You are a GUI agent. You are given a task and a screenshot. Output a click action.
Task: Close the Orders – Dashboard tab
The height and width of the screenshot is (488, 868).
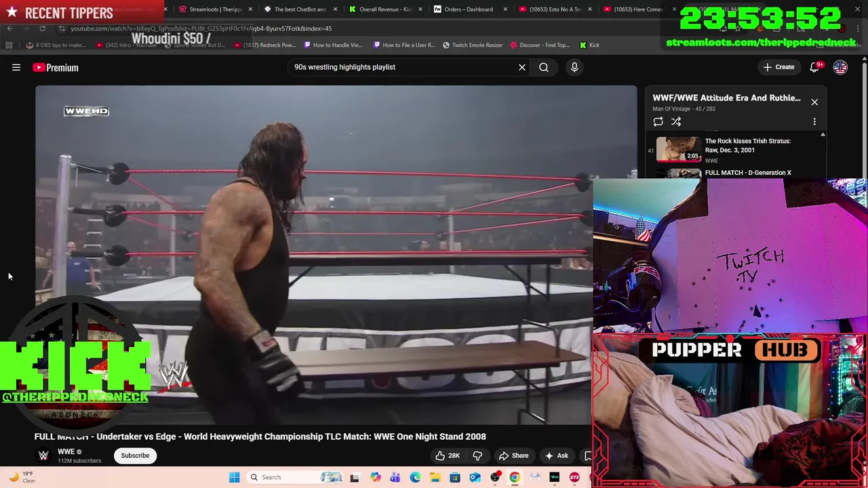(x=505, y=9)
